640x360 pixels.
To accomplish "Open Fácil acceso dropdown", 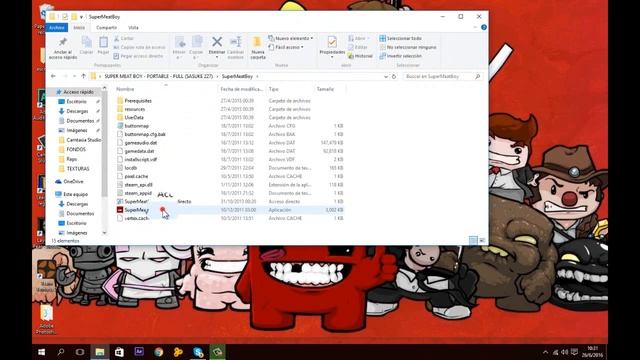I will point(286,47).
